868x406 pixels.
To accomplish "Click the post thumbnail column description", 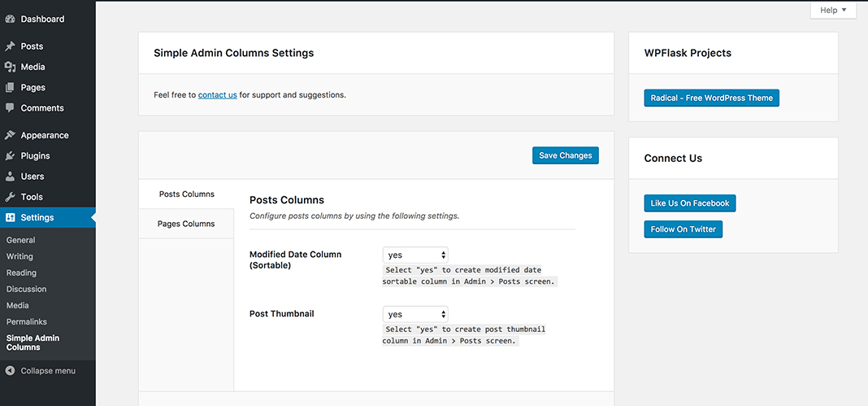I will click(x=464, y=335).
